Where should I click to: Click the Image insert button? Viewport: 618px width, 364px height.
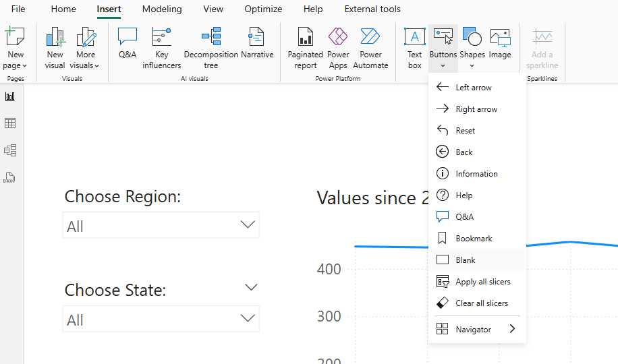click(x=499, y=43)
